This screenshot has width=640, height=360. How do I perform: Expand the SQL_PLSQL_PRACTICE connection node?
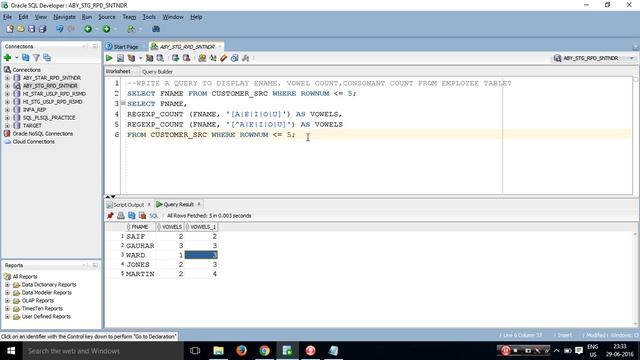coord(7,118)
